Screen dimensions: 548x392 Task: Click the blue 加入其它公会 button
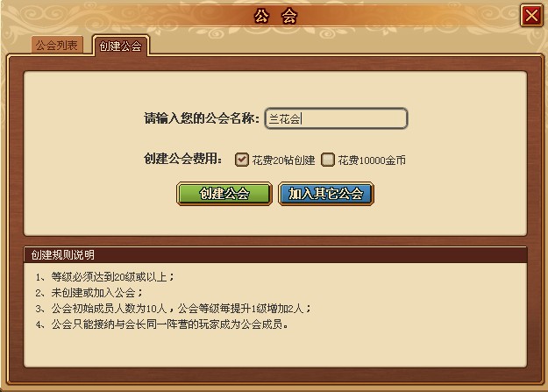tap(326, 194)
